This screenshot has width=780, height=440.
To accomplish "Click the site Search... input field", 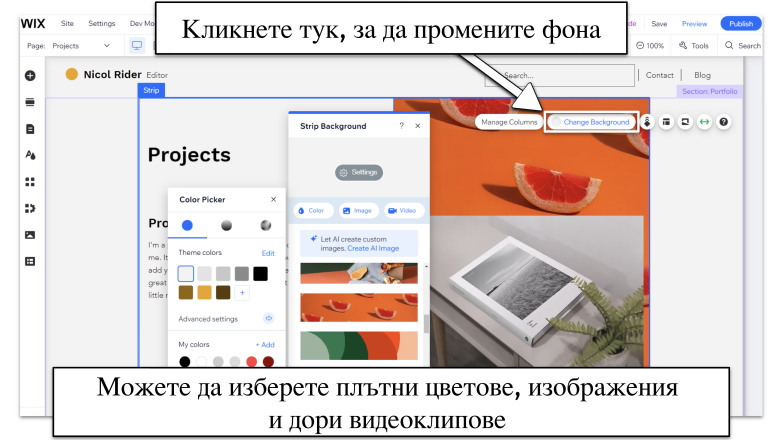I will (560, 76).
